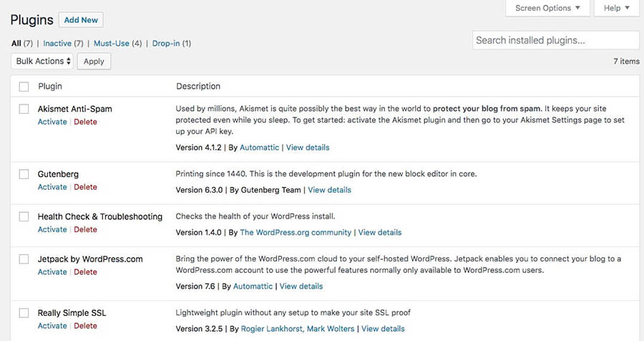This screenshot has width=644, height=341.
Task: Click the Gutenberg plugin name
Action: pyautogui.click(x=58, y=174)
